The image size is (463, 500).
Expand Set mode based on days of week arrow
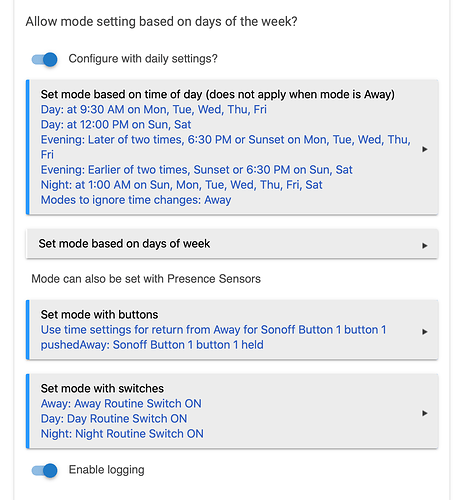coord(424,246)
